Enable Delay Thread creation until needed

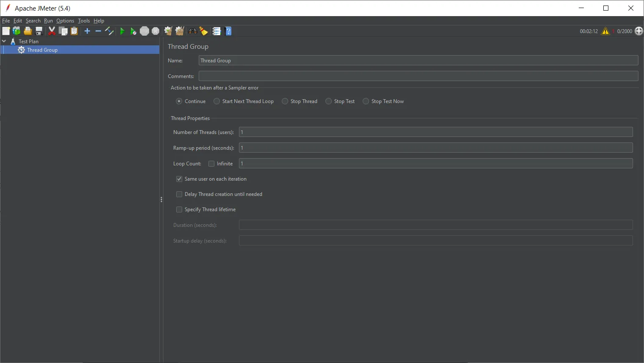click(179, 194)
